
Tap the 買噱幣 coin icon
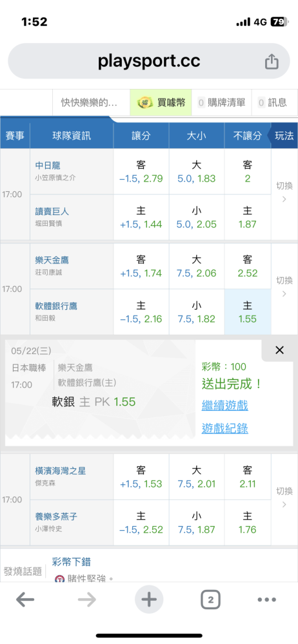[x=145, y=102]
